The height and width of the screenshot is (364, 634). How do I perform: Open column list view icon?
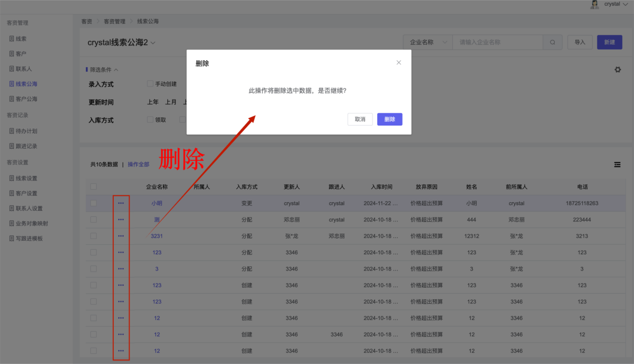pos(617,164)
